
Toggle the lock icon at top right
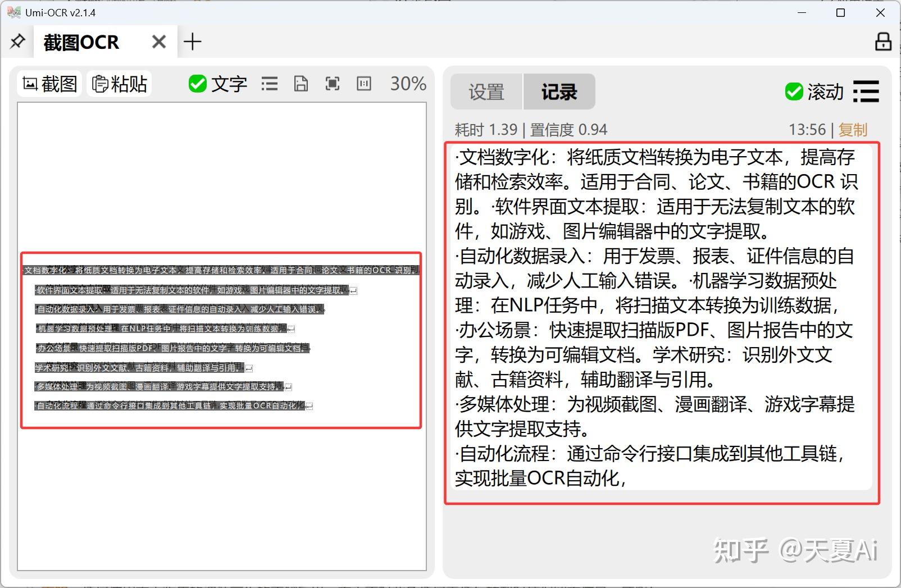882,41
